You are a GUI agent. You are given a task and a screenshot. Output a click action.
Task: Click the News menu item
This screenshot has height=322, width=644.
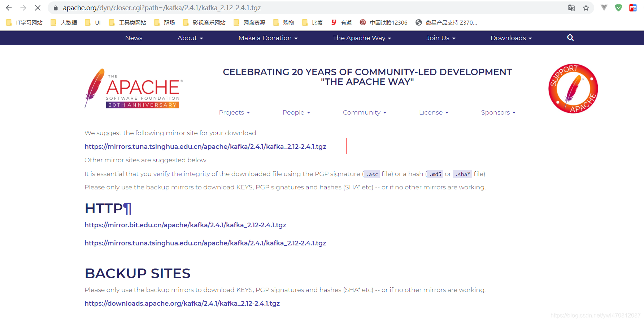134,38
